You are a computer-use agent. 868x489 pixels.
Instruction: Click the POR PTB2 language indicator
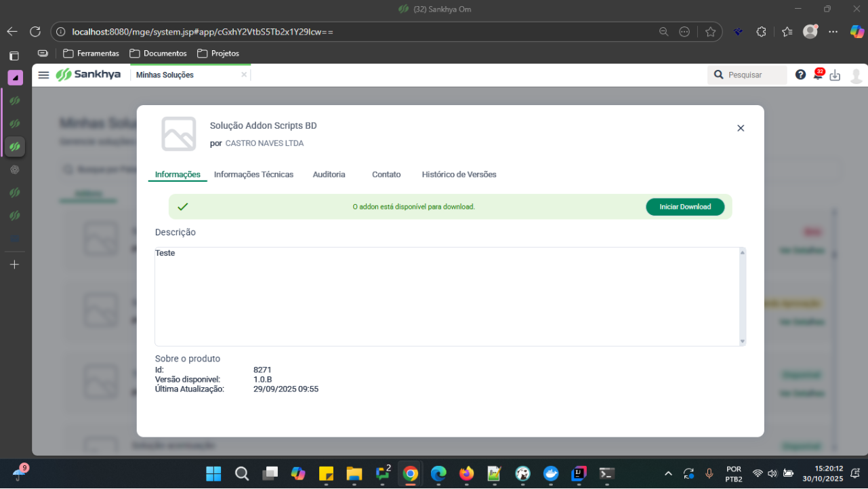(734, 473)
